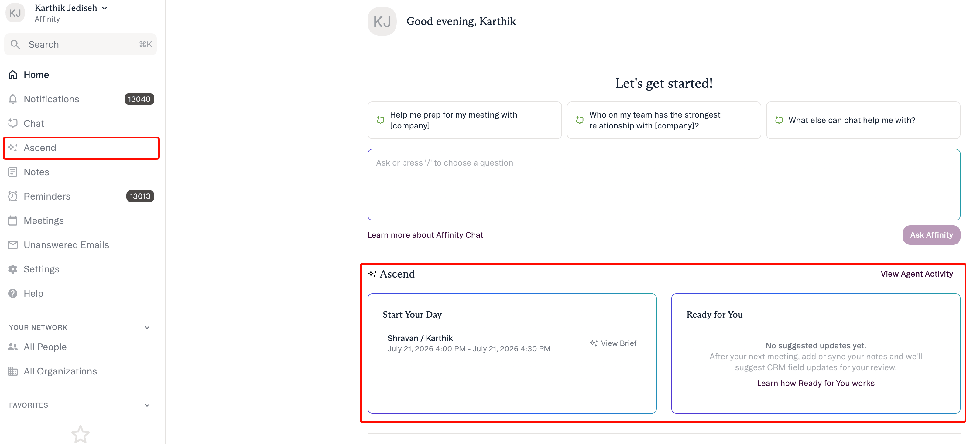Click the Ask Affinity button
Viewport: 980px width, 444px height.
tap(931, 235)
